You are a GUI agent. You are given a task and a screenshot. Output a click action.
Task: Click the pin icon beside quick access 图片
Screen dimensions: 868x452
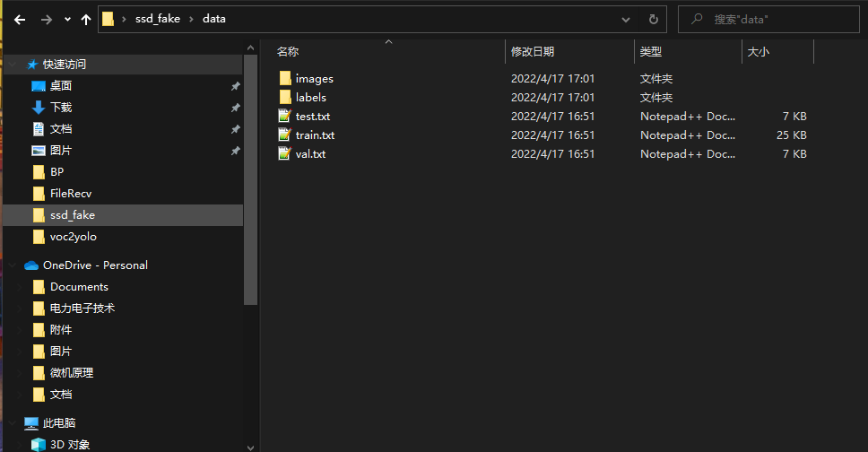(x=235, y=151)
